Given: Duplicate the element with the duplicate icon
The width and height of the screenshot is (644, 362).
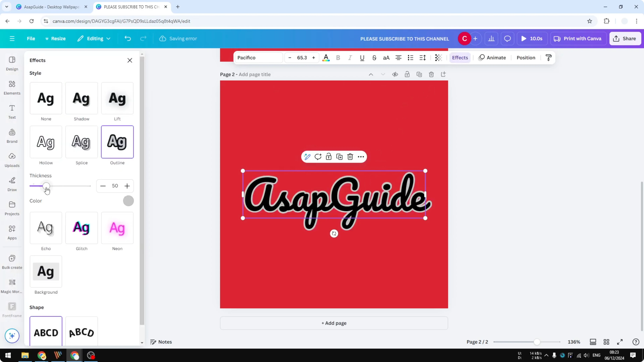Looking at the screenshot, I should click(339, 157).
